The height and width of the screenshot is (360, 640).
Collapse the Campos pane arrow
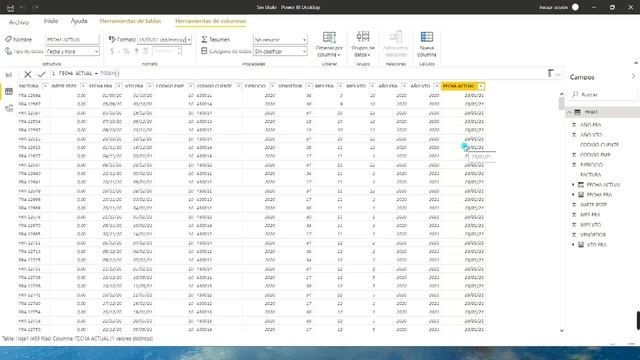[x=633, y=77]
